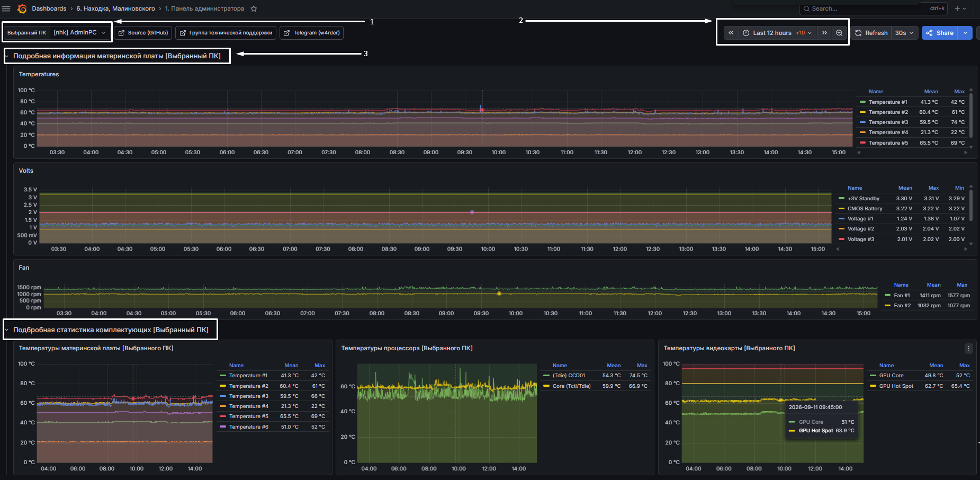
Task: Shift time range forward
Action: (x=824, y=33)
